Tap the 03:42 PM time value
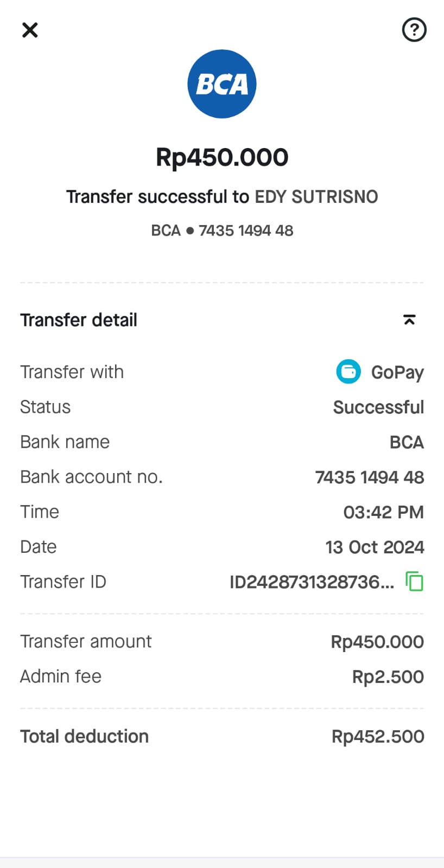The width and height of the screenshot is (444, 868). click(x=383, y=512)
